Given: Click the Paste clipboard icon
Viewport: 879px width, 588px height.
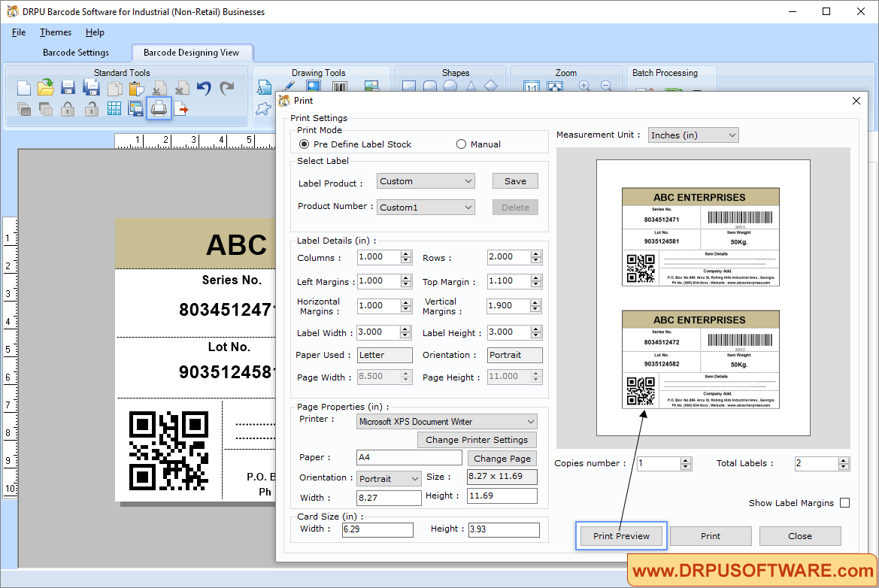Looking at the screenshot, I should (136, 88).
